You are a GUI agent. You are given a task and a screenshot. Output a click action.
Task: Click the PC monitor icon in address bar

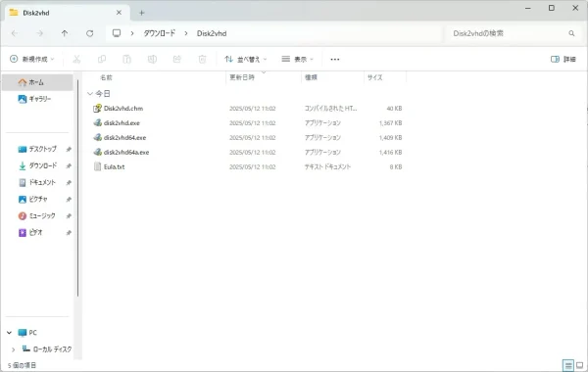tap(117, 33)
